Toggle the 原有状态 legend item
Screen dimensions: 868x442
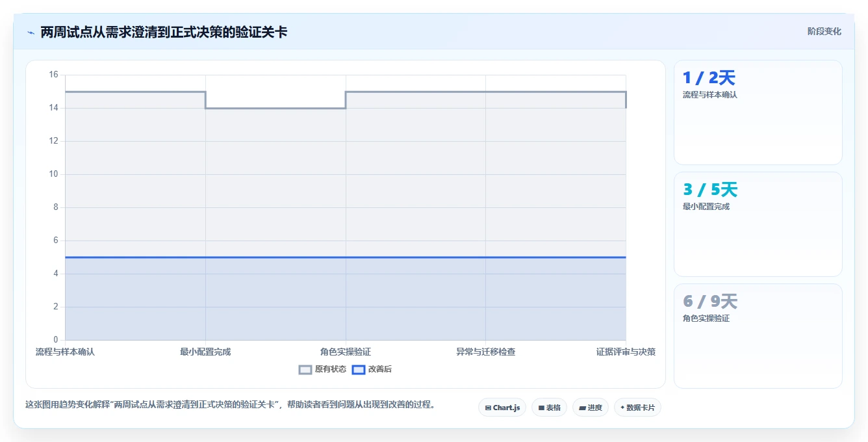coord(322,369)
